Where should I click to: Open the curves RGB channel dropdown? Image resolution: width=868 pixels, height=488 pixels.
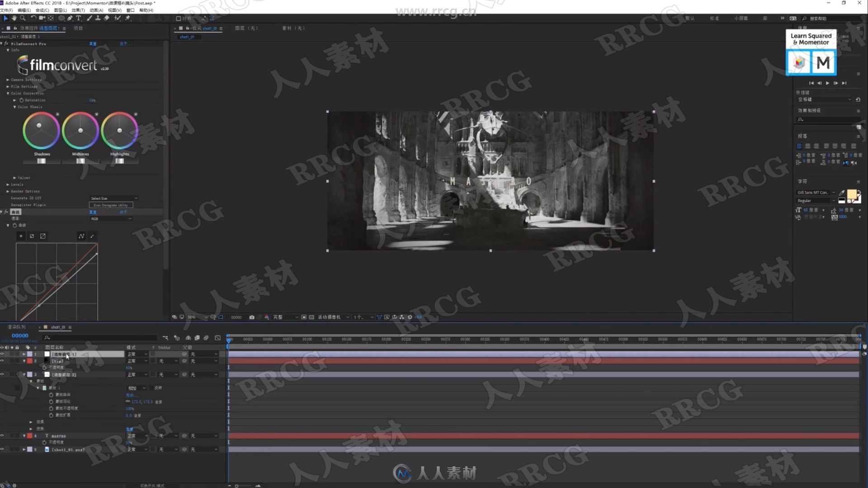tap(111, 219)
